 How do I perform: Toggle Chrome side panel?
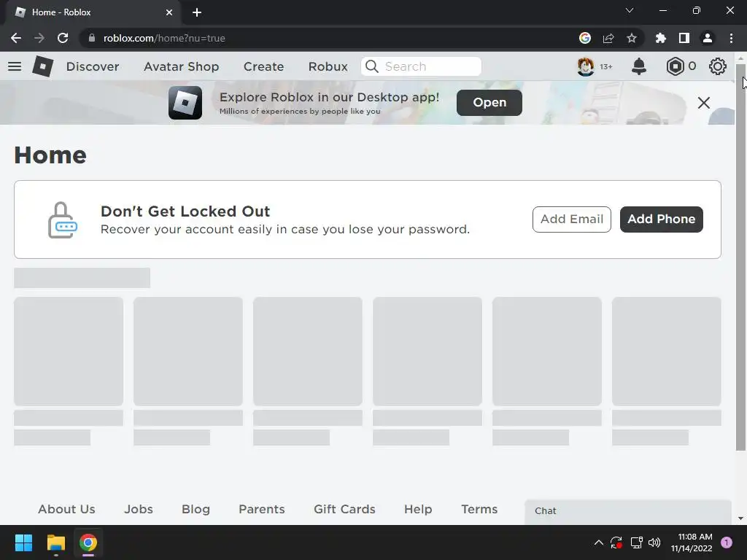684,38
